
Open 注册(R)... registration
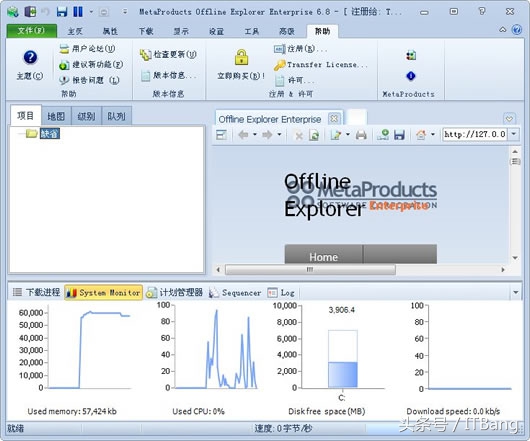300,49
